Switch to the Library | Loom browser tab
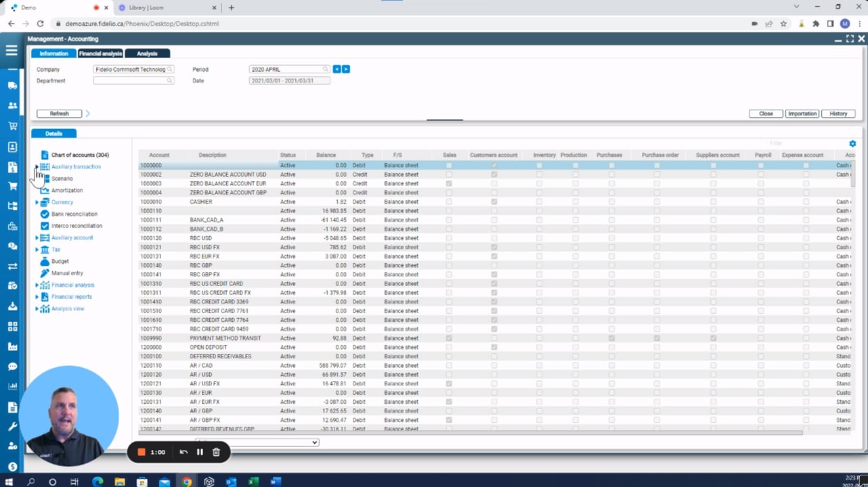This screenshot has height=487, width=868. (x=167, y=7)
